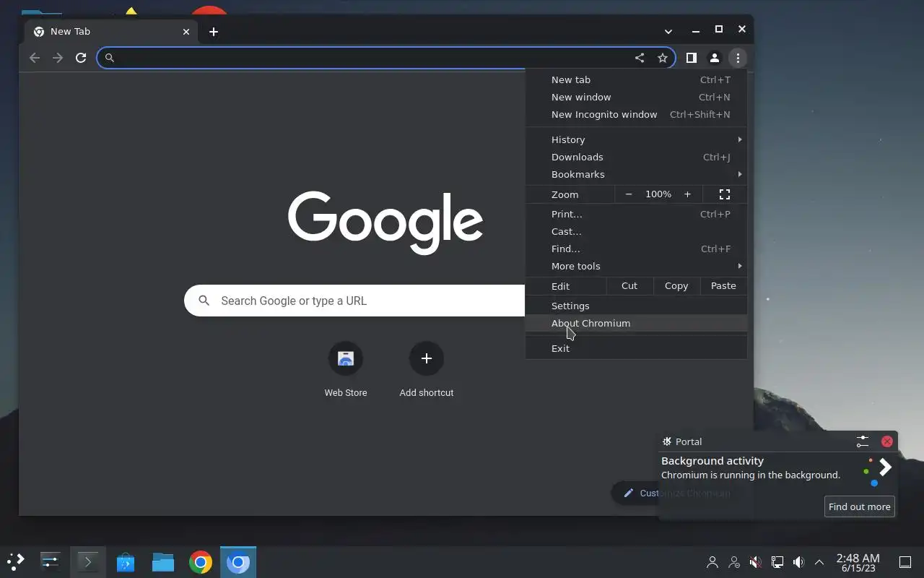Close the New Tab tab
Screen dimensions: 924x578
click(186, 32)
